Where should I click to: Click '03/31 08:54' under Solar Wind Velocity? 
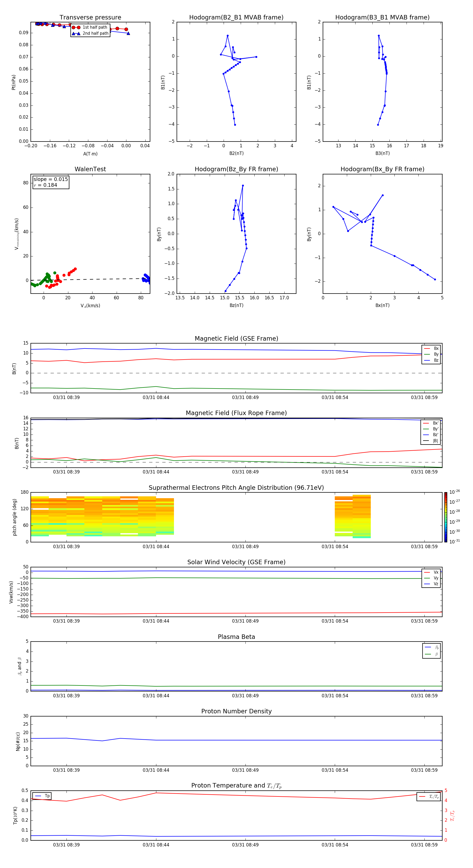(335, 621)
